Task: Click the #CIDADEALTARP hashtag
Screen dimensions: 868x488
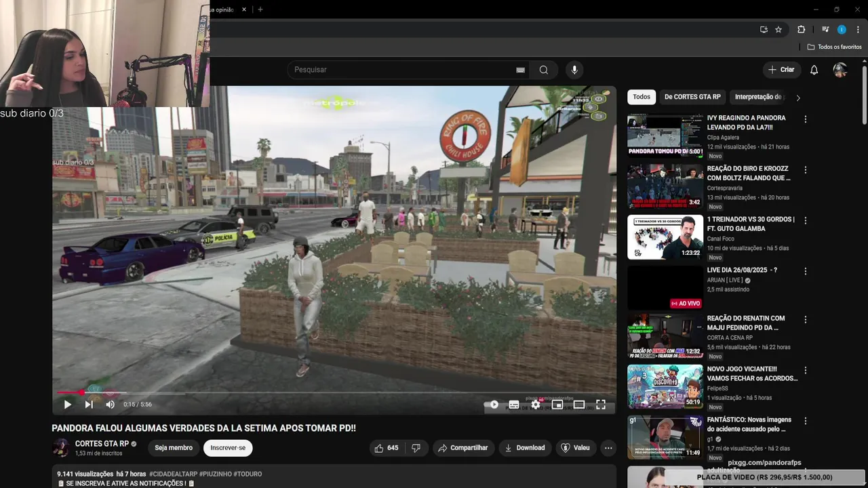Action: [x=172, y=474]
